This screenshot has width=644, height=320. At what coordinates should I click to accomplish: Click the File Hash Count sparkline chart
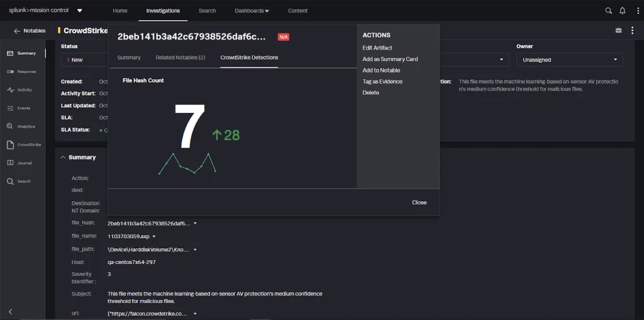pyautogui.click(x=187, y=163)
